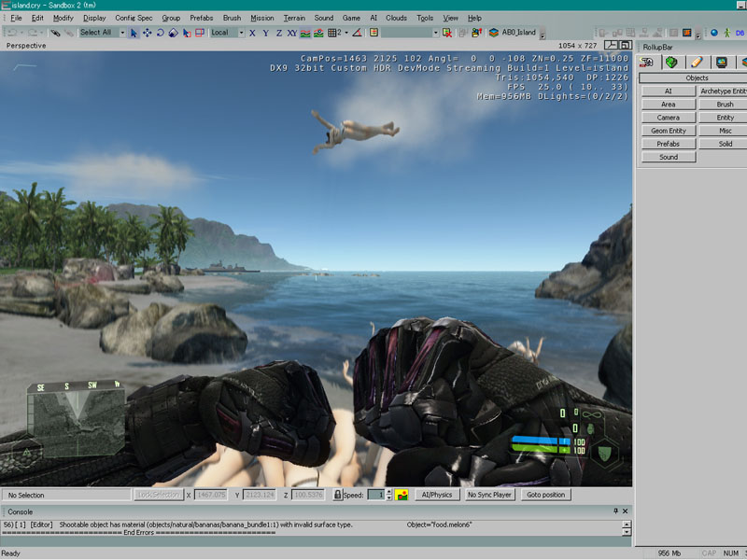This screenshot has height=560, width=747.
Task: Toggle Z axis constraint
Action: pyautogui.click(x=278, y=33)
